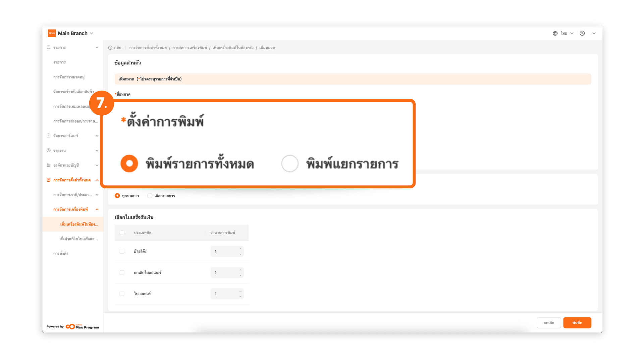
Task: Check the ยกเลิกใบออเดอร์ checkbox
Action: [x=122, y=273]
